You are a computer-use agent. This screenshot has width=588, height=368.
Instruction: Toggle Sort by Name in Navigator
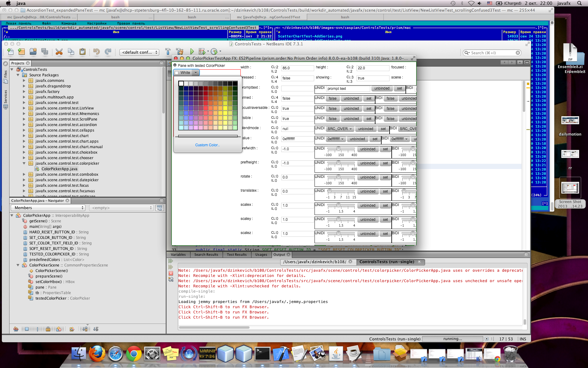pos(85,329)
